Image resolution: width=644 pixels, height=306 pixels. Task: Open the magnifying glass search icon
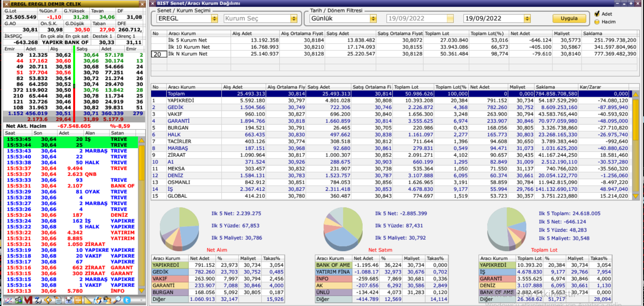(117, 300)
